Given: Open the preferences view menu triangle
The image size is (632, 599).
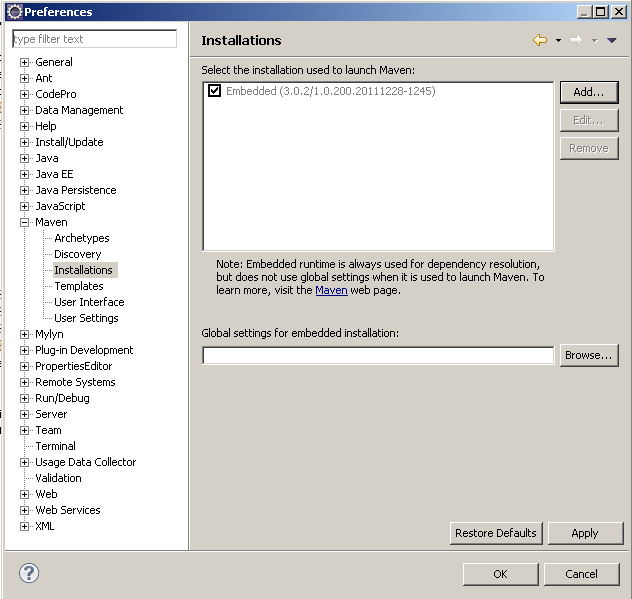Looking at the screenshot, I should pos(611,40).
